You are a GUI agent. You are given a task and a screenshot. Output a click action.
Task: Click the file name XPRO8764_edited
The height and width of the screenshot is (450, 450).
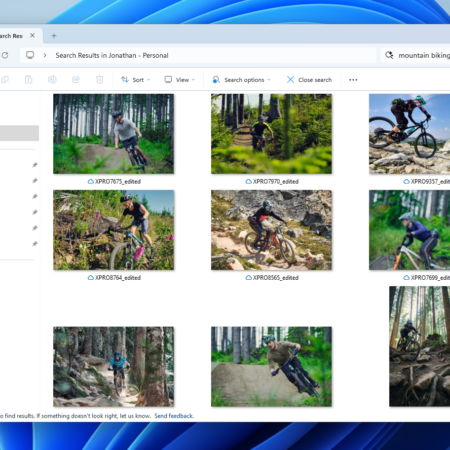tap(118, 278)
